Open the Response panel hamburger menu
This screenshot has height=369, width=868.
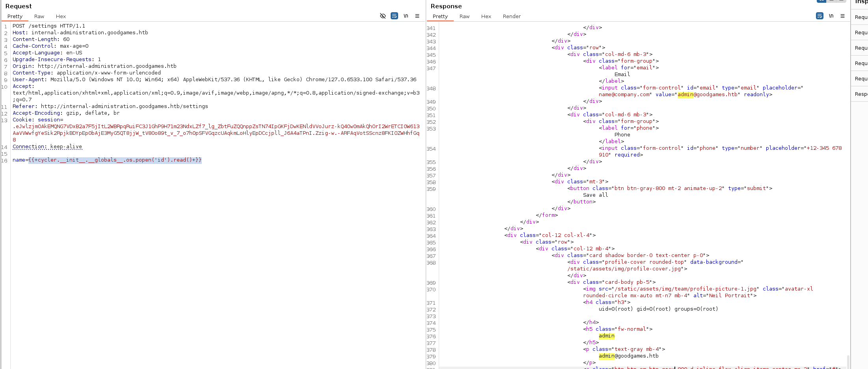pyautogui.click(x=842, y=16)
